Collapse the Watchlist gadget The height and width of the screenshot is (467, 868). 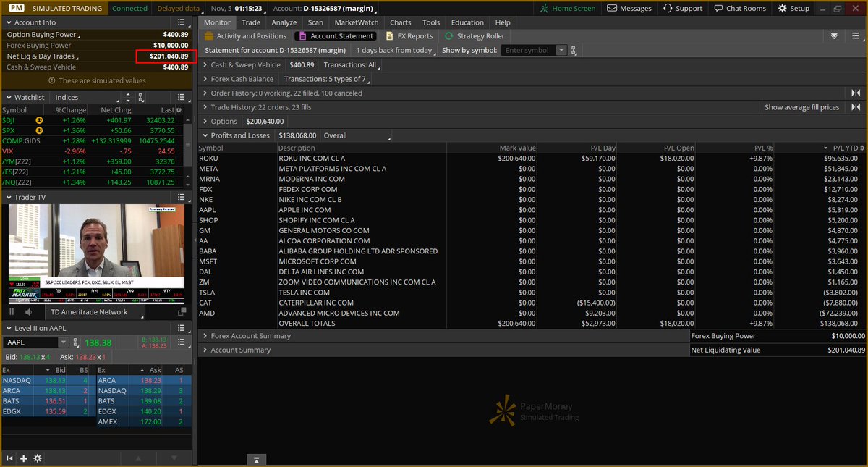(8, 97)
